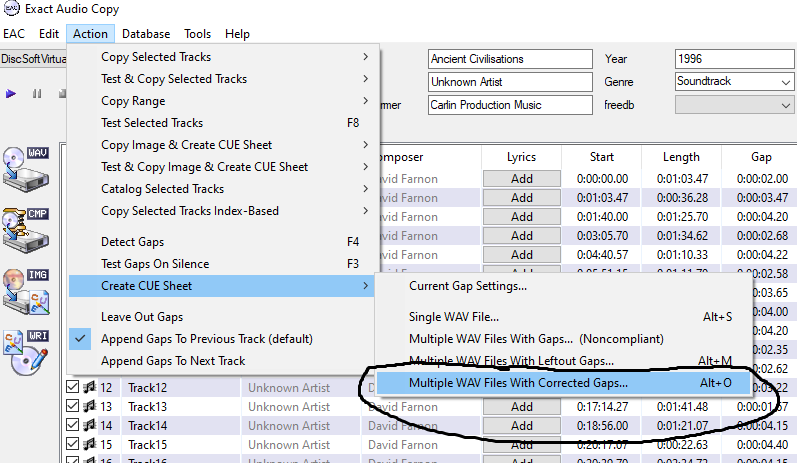Click the IMG copy image icon
The height and width of the screenshot is (463, 797).
[x=26, y=291]
